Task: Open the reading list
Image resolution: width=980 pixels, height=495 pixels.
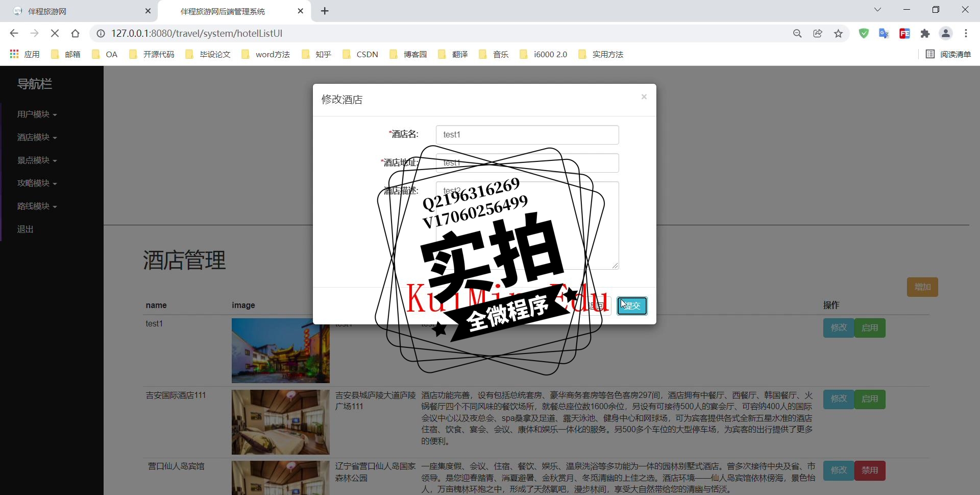Action: coord(948,54)
